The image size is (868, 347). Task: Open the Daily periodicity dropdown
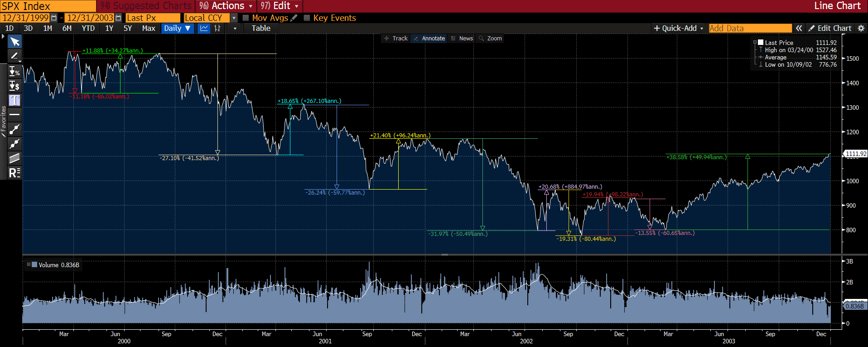178,28
